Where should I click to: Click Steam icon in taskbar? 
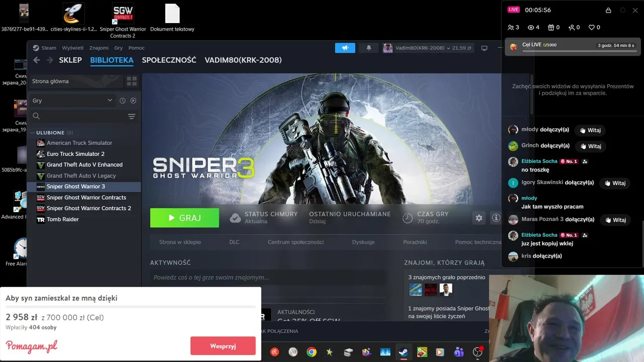click(x=404, y=352)
